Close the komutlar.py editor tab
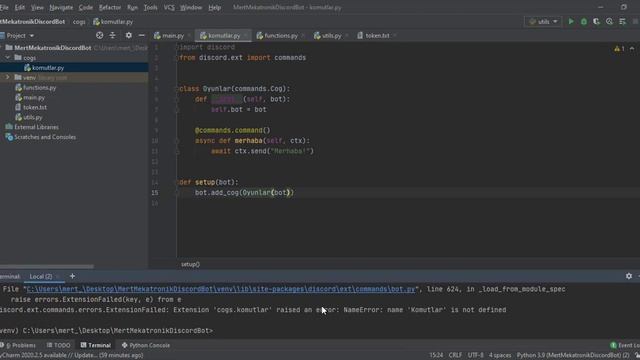Viewport: 640px width, 360px height. click(x=246, y=36)
